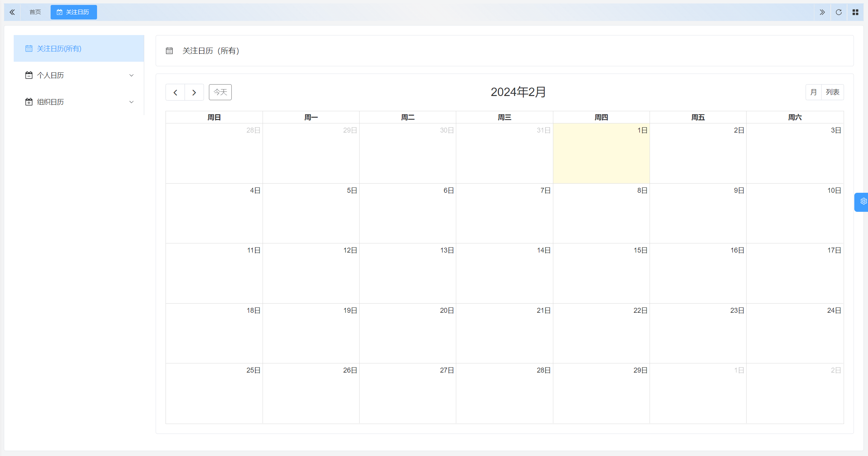Select the 关注日历 tab
Image resolution: width=868 pixels, height=456 pixels.
pos(73,12)
